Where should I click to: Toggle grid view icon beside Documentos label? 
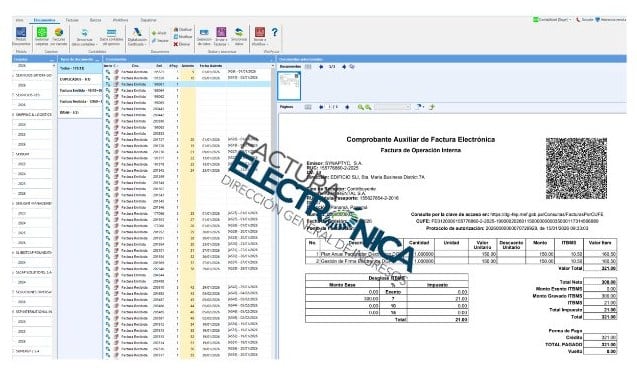(x=308, y=67)
